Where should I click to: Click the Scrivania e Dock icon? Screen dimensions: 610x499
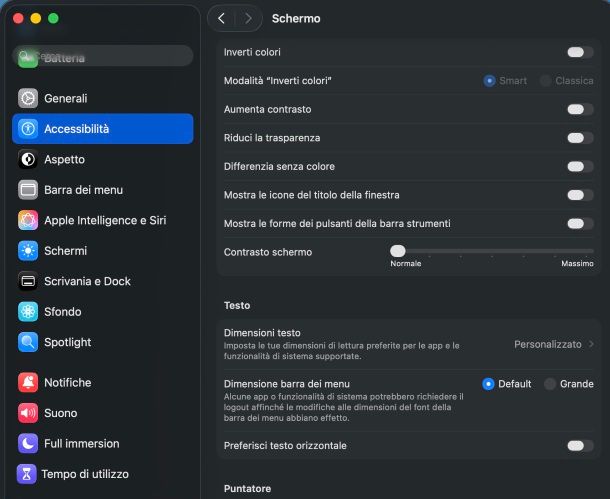pyautogui.click(x=28, y=281)
